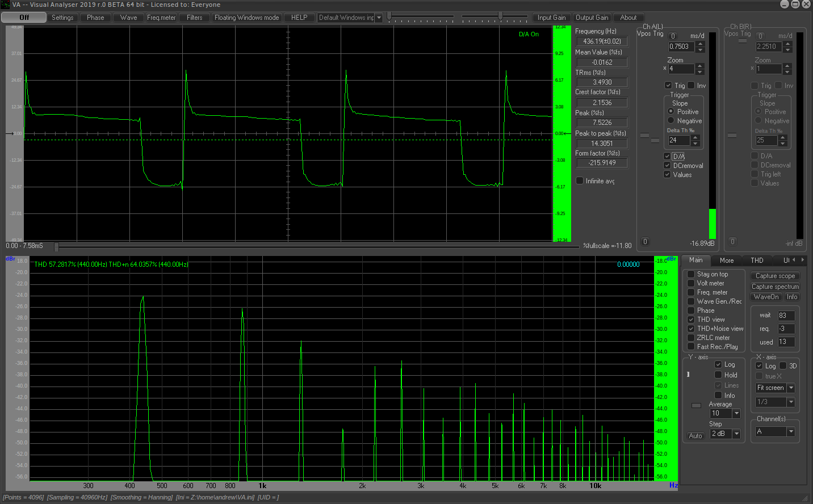Open Filters from toolbar
This screenshot has height=504, width=813.
click(195, 18)
